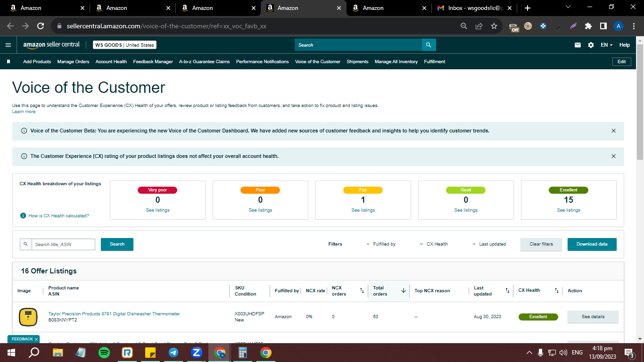Screen dimensions: 644x362
Task: Click the blue cross extension icon
Action: (x=543, y=26)
